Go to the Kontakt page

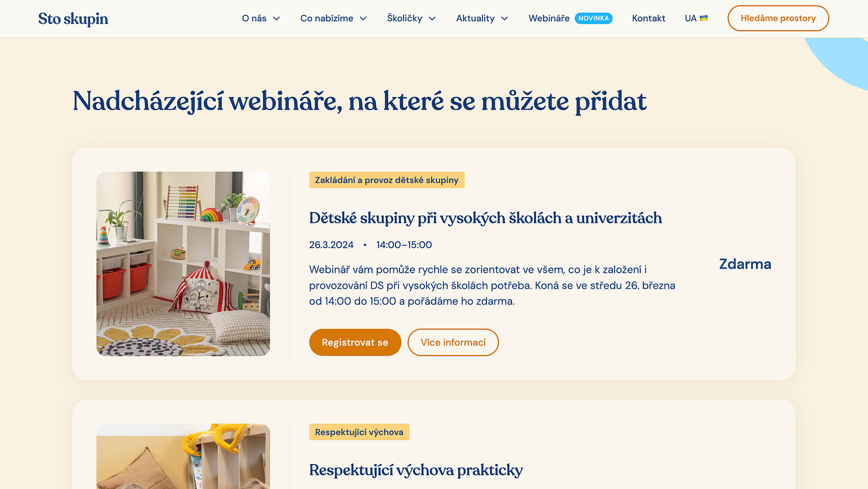point(649,18)
